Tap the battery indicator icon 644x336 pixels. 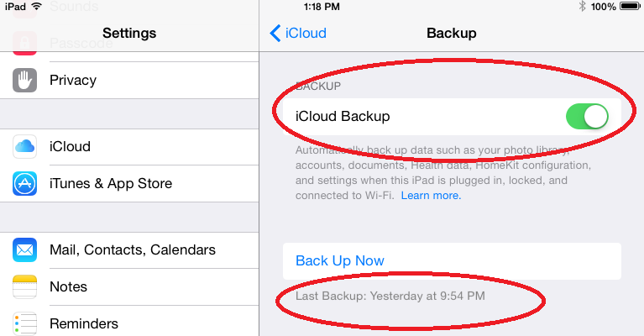(629, 7)
